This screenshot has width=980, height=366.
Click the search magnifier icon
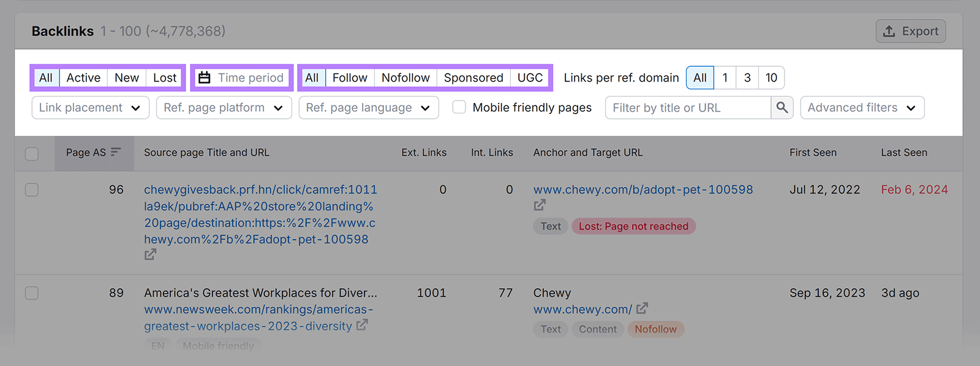782,108
